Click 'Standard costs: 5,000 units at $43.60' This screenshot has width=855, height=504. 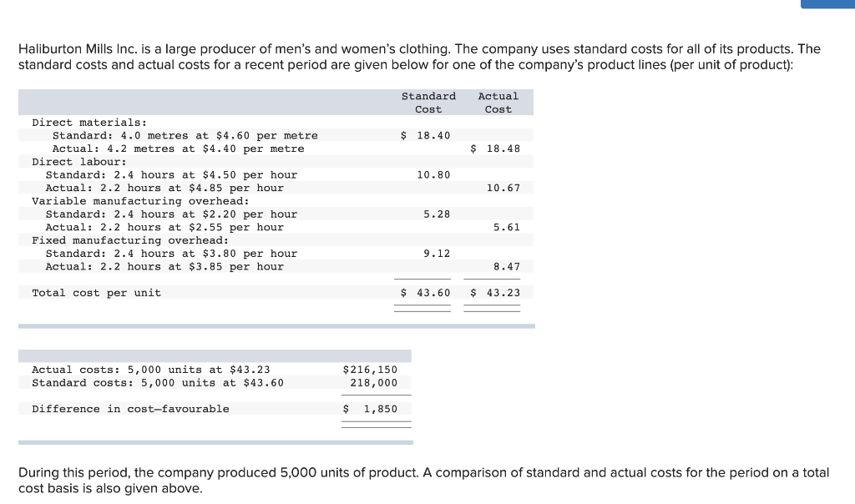coord(158,382)
